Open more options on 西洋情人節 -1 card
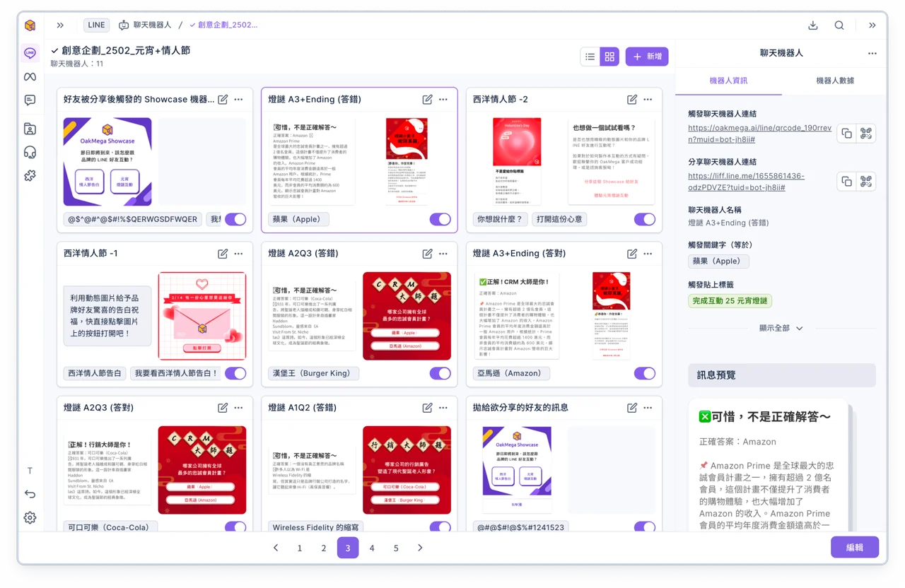 point(239,254)
